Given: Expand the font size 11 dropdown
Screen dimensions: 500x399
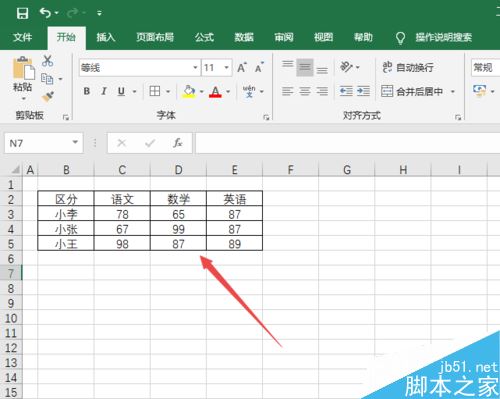Looking at the screenshot, I should point(226,68).
